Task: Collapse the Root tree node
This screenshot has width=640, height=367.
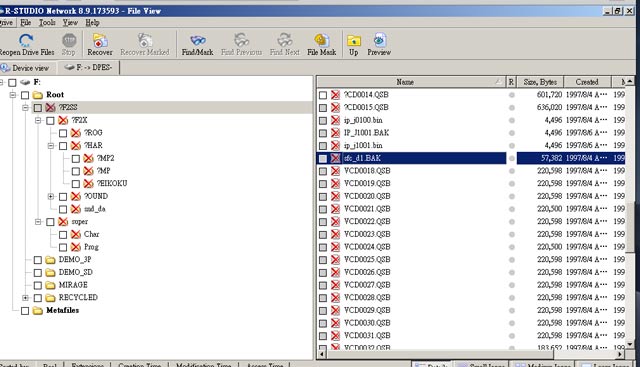Action: pyautogui.click(x=13, y=95)
